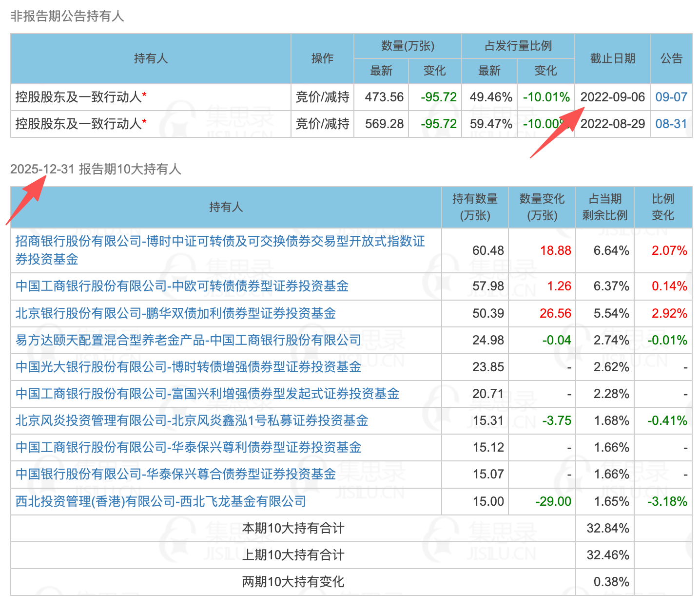Open 中国光大银行-博时转债增强 fund link
This screenshot has height=609, width=700.
click(188, 367)
